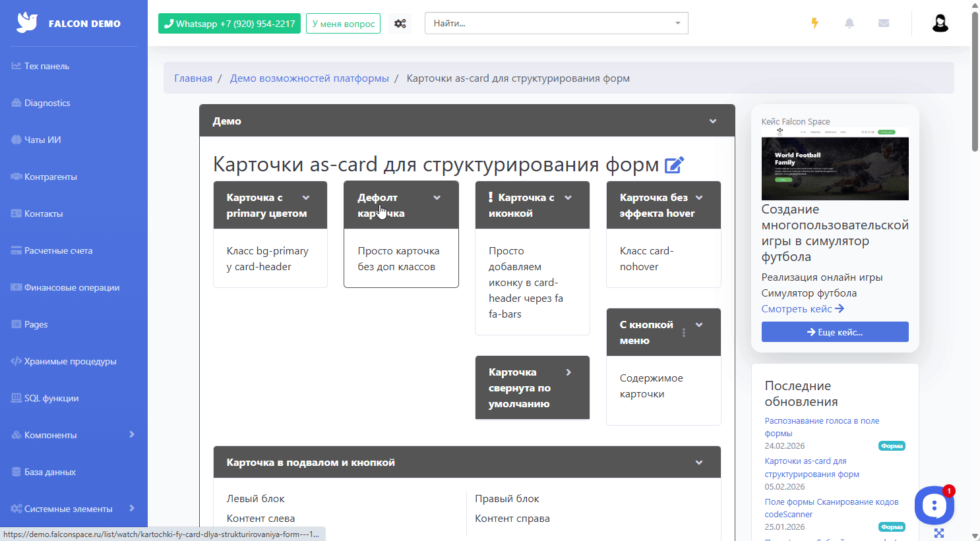Click the World Football Family case thumbnail
This screenshot has height=541, width=980.
point(835,164)
